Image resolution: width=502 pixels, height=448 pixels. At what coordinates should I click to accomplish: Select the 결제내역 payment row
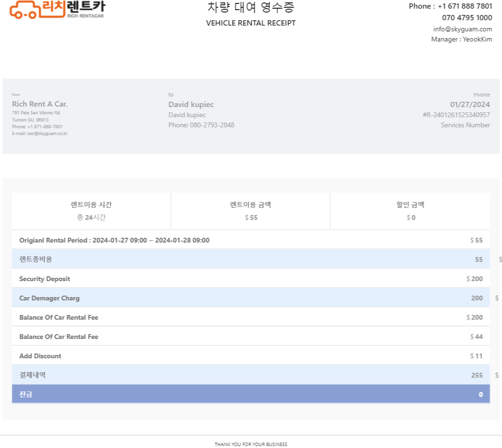251,375
